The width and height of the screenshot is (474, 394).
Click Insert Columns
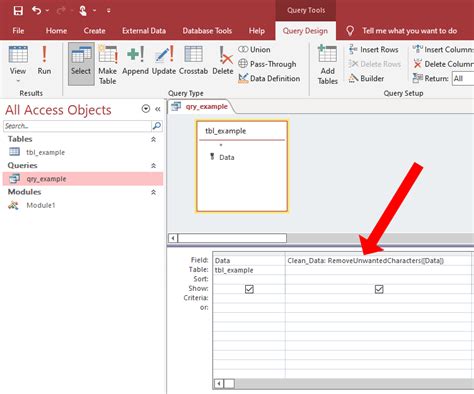pos(443,50)
